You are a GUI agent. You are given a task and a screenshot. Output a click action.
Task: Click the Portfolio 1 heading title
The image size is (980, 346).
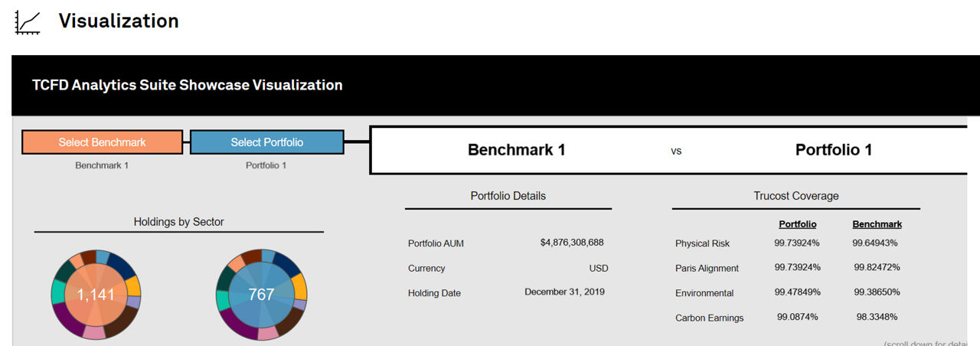833,150
